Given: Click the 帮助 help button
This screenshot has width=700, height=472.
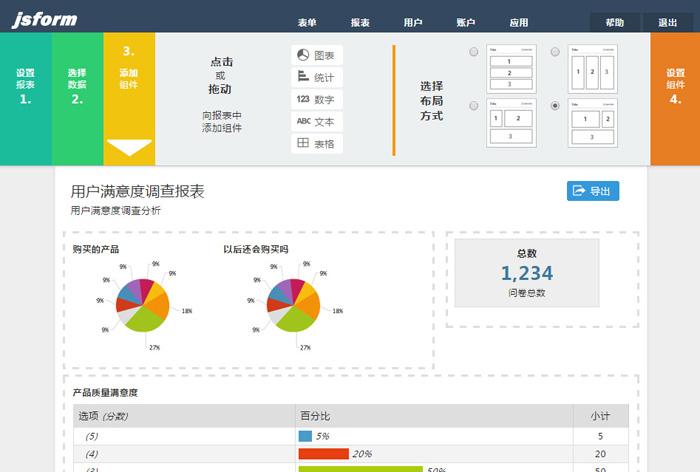Looking at the screenshot, I should coord(615,22).
